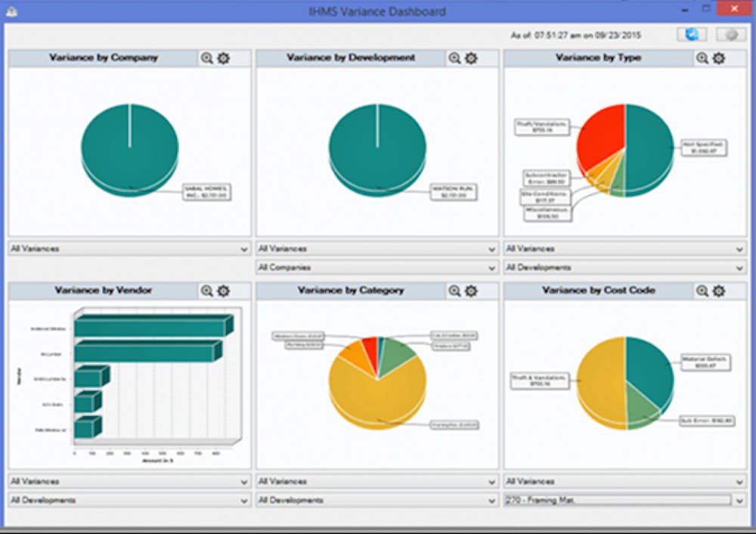Click the Variance by Company panel title
The width and height of the screenshot is (756, 534).
(103, 58)
